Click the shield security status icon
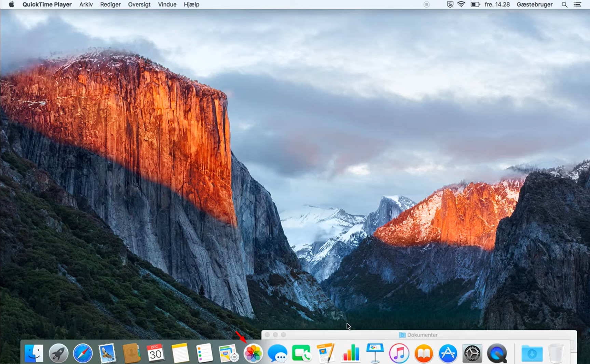590x364 pixels. pyautogui.click(x=450, y=4)
